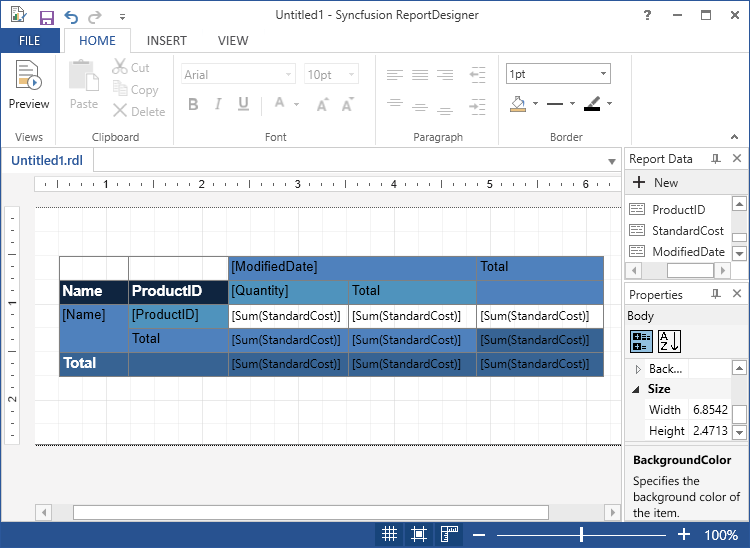Collapse the Size property group

point(636,389)
